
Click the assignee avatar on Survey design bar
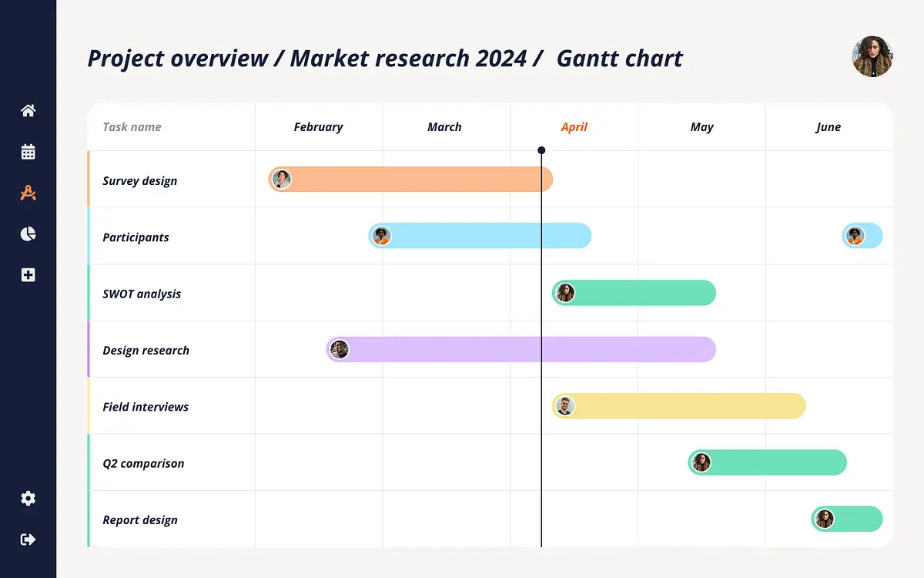click(282, 180)
